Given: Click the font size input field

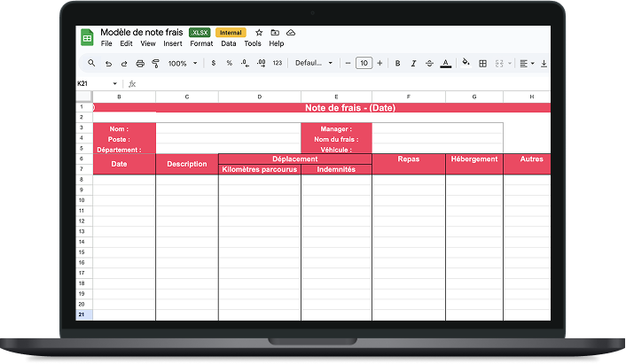Looking at the screenshot, I should [364, 64].
